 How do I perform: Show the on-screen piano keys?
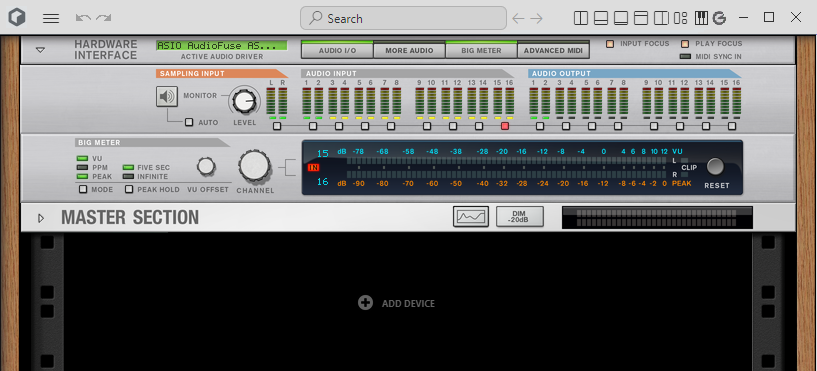click(701, 18)
